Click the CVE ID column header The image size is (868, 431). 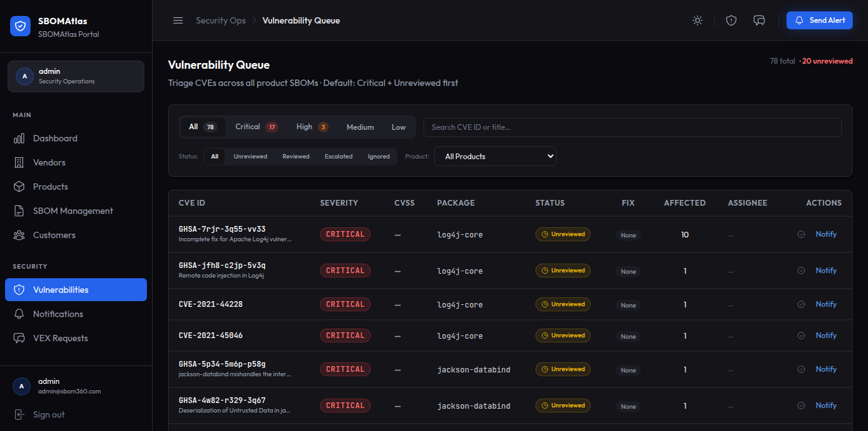(x=192, y=203)
